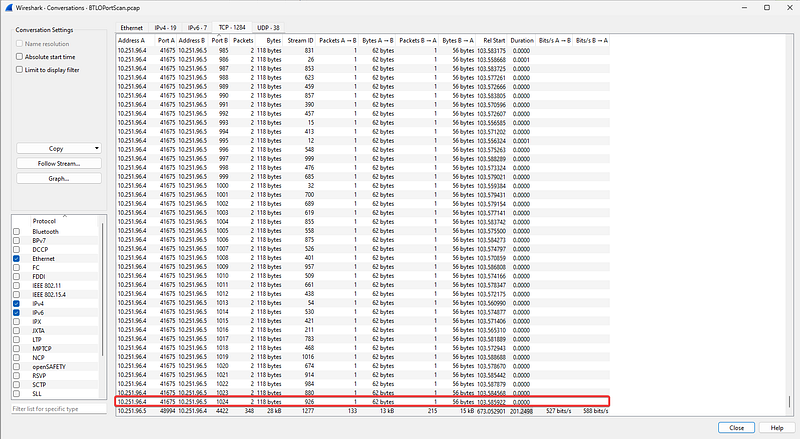The height and width of the screenshot is (439, 800).
Task: Click the 201.2498 duration value
Action: [521, 411]
